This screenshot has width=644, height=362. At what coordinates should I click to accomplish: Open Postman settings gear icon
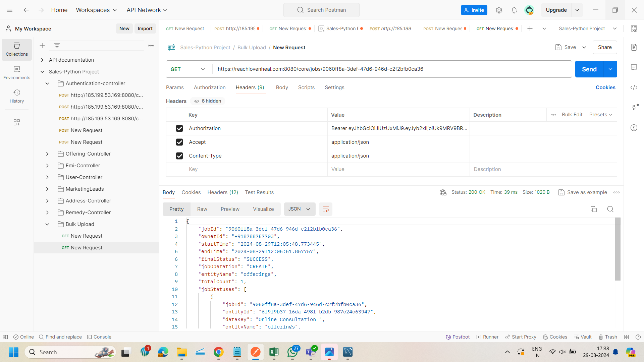tap(499, 10)
